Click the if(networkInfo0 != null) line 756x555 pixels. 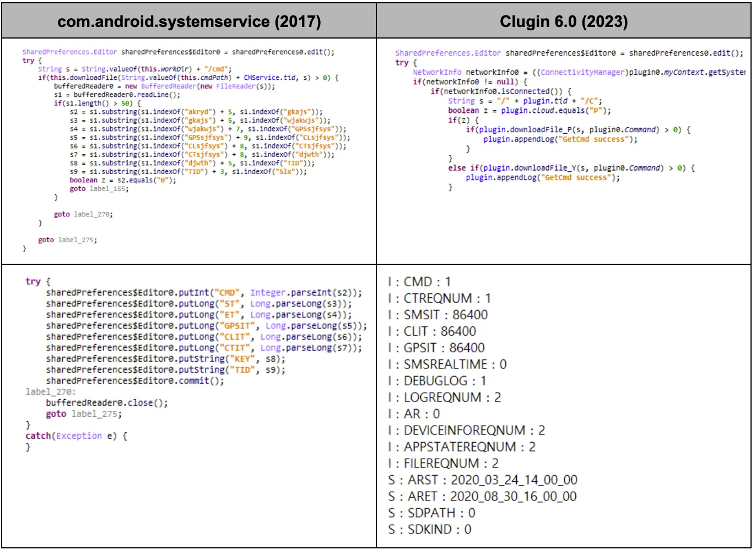point(470,81)
